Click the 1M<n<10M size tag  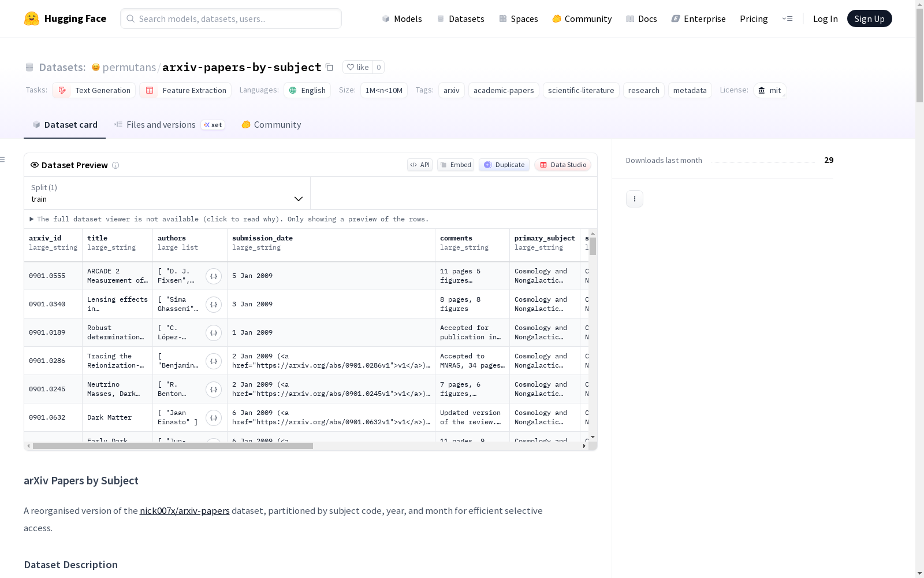point(384,90)
